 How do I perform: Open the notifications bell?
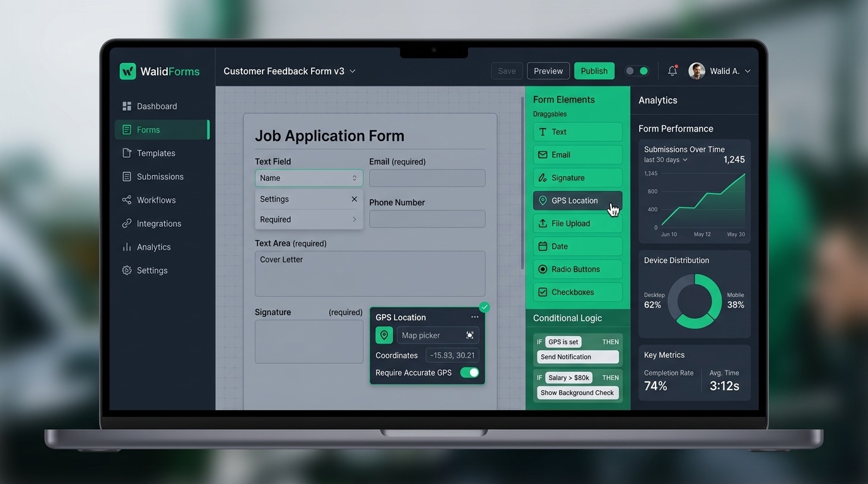point(672,71)
